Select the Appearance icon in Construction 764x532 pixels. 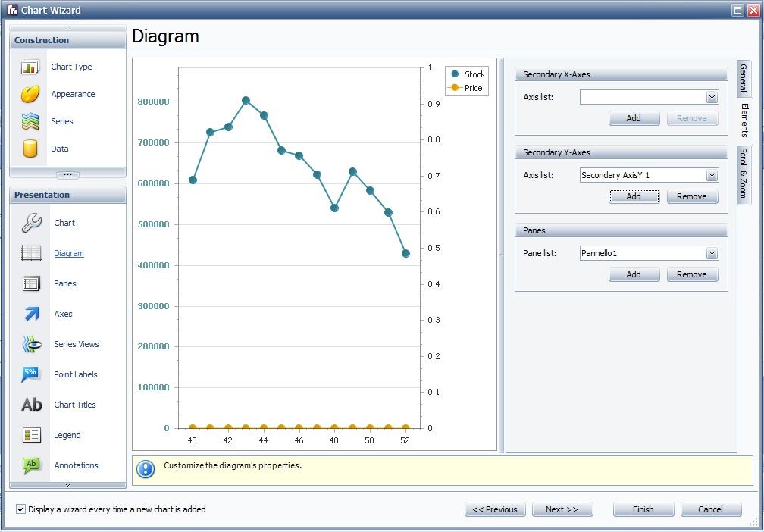30,95
